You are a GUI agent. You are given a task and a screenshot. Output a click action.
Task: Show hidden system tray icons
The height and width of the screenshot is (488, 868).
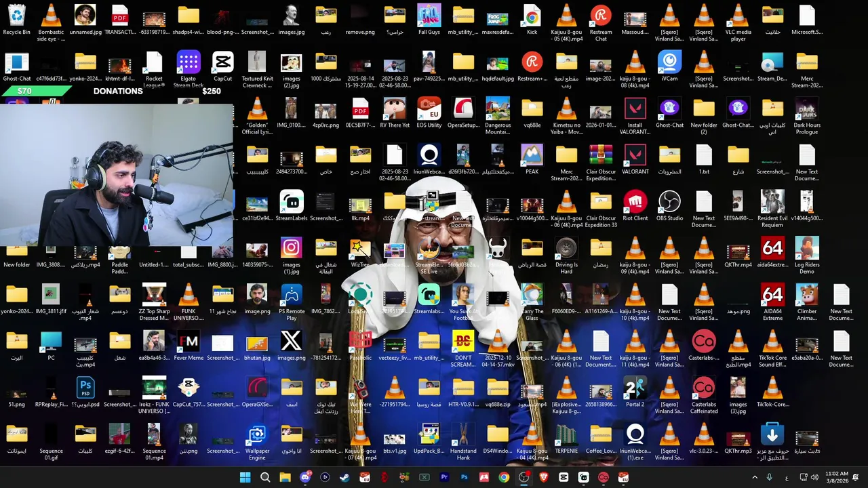(x=755, y=477)
